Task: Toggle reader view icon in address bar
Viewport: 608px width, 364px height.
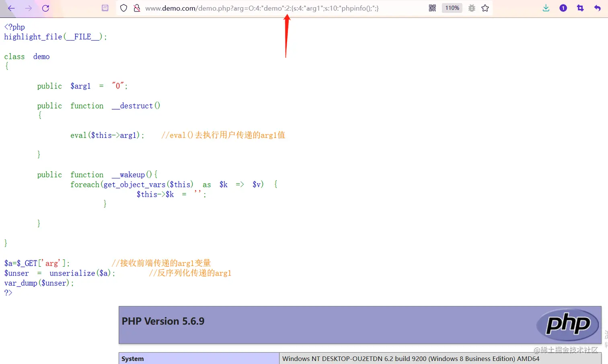Action: (105, 8)
